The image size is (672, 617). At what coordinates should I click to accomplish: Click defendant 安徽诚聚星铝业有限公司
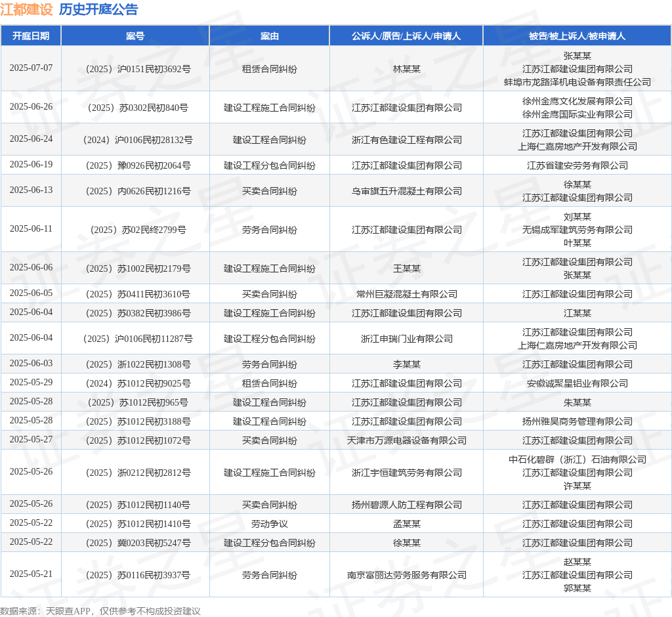click(577, 383)
